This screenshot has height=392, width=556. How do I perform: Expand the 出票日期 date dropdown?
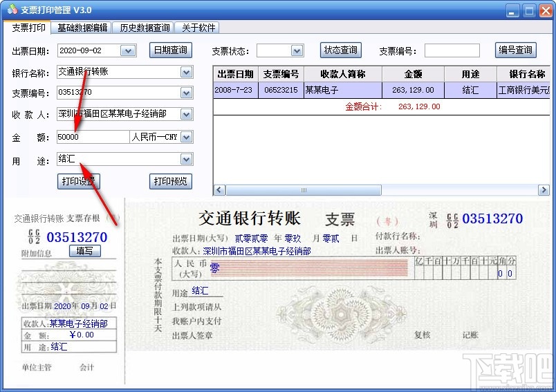pos(128,50)
